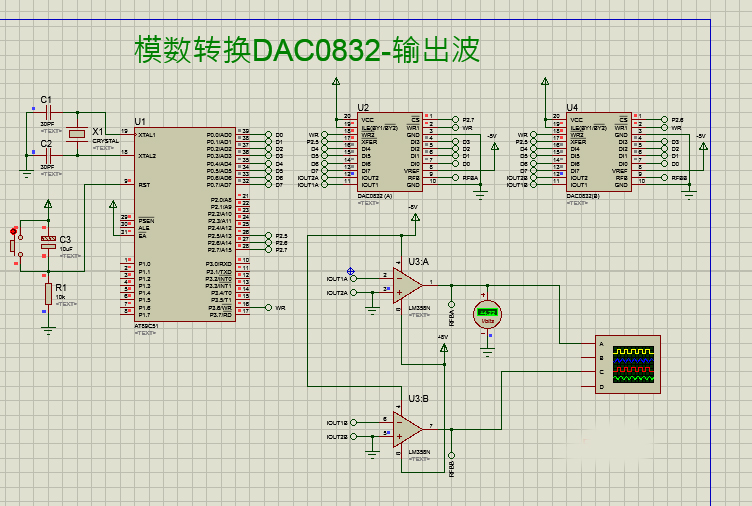Click the ground symbol at U3:A non-inverting input

[x=372, y=309]
